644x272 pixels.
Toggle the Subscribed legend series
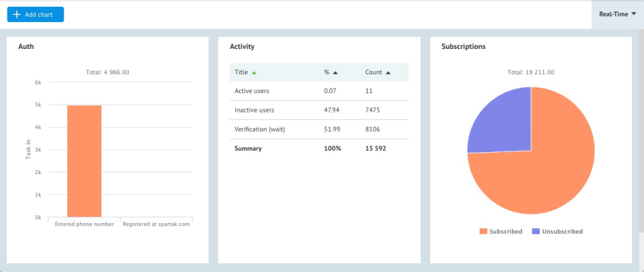[501, 232]
